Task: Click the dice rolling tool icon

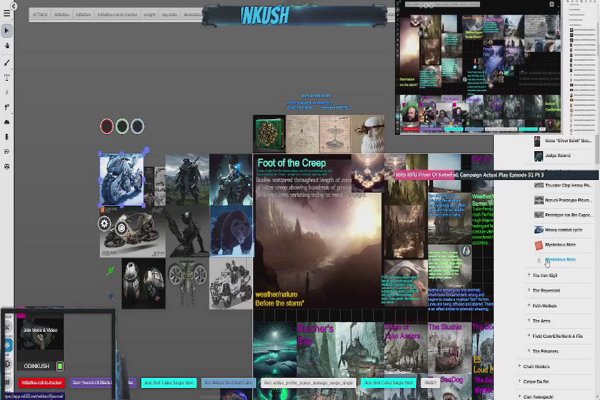Action: click(x=7, y=167)
